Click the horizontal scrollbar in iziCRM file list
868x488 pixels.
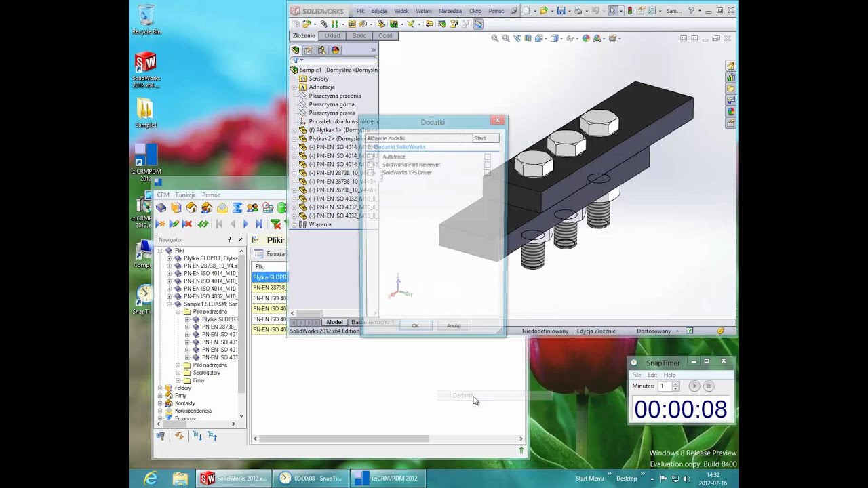click(344, 439)
